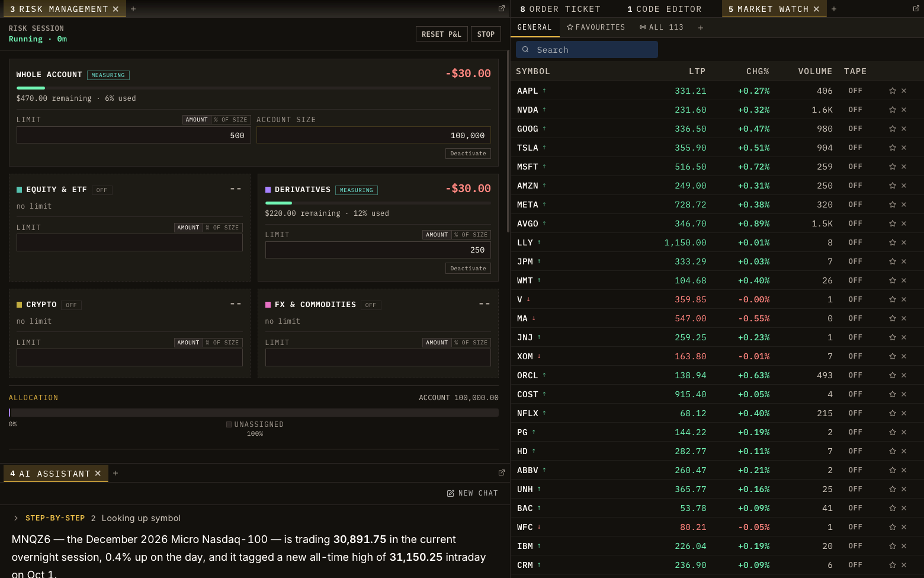Star the NVDA symbol
The width and height of the screenshot is (924, 578).
coord(893,110)
